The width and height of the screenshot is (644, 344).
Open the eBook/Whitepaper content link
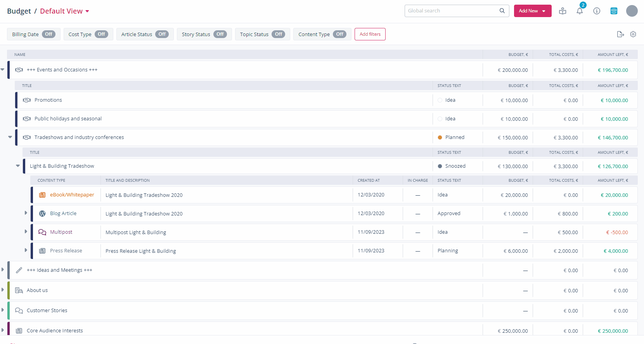72,195
